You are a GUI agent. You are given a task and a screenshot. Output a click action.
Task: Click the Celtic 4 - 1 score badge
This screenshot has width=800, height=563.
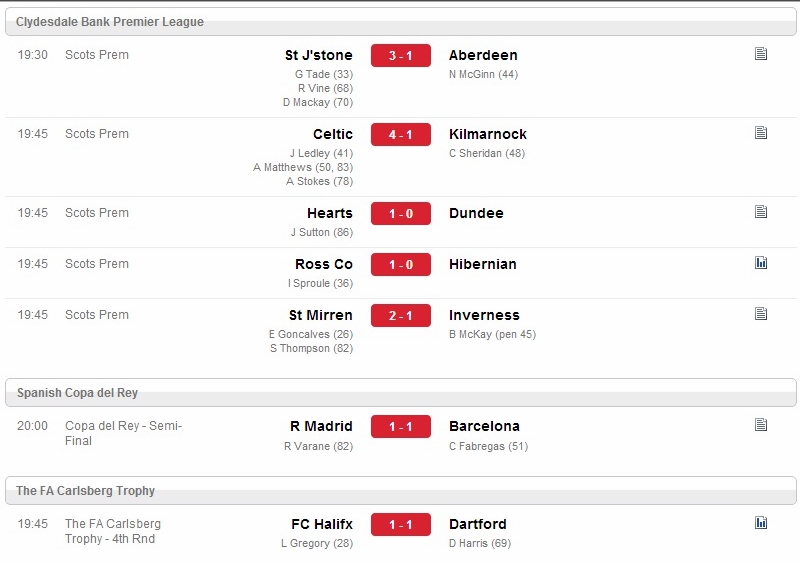(x=401, y=135)
